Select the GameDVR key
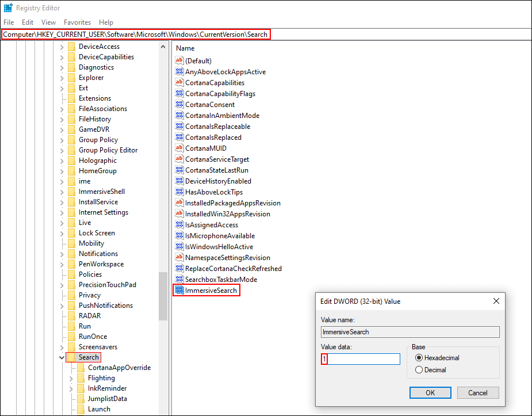 [x=94, y=129]
